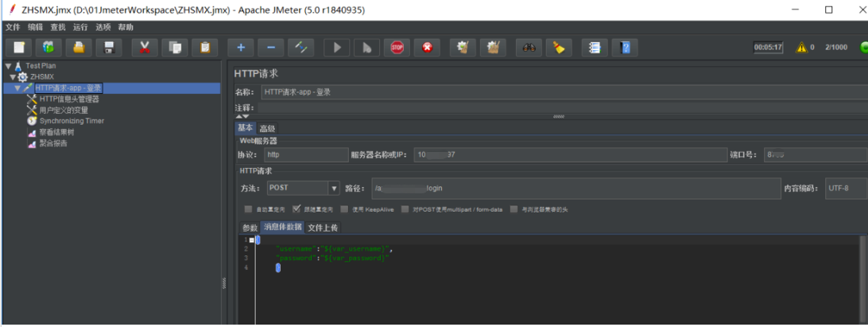Screen dimensions: 868x327
Task: Open the 文件 menu
Action: click(13, 27)
